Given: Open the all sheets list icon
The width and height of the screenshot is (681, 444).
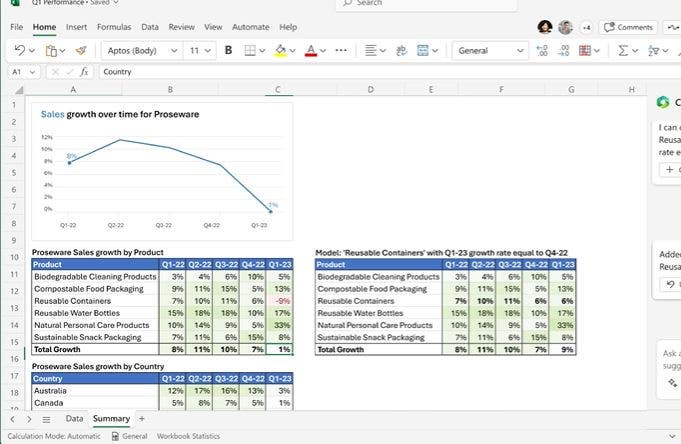Looking at the screenshot, I should click(x=46, y=418).
